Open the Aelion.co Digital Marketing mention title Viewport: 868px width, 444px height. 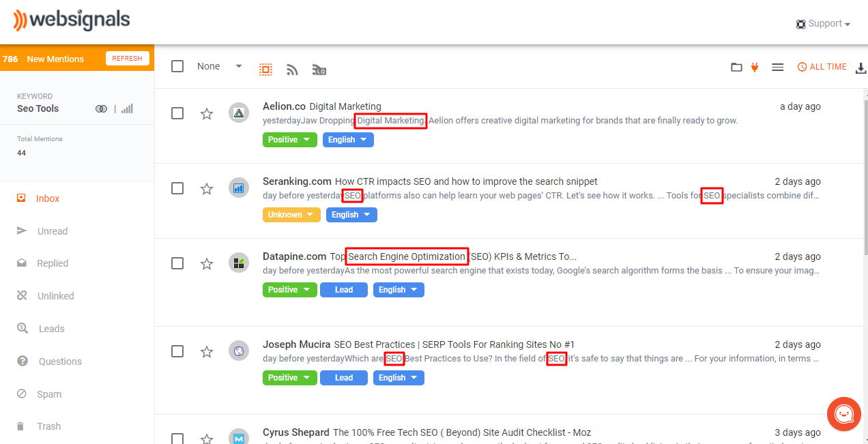coord(345,106)
